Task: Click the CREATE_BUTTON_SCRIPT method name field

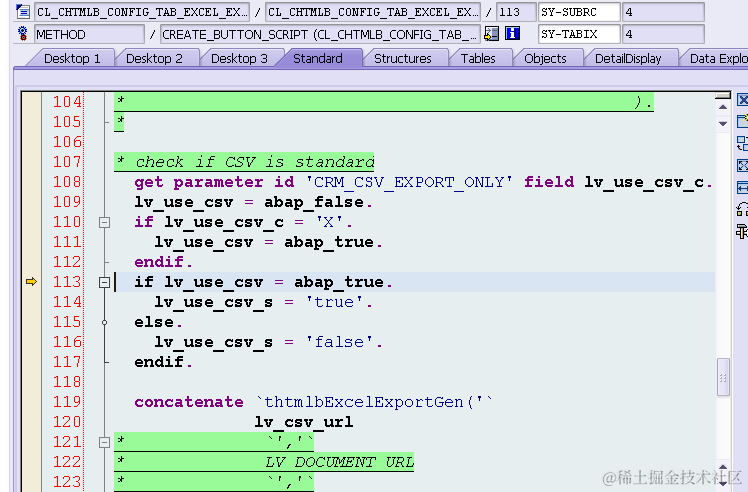Action: 320,34
